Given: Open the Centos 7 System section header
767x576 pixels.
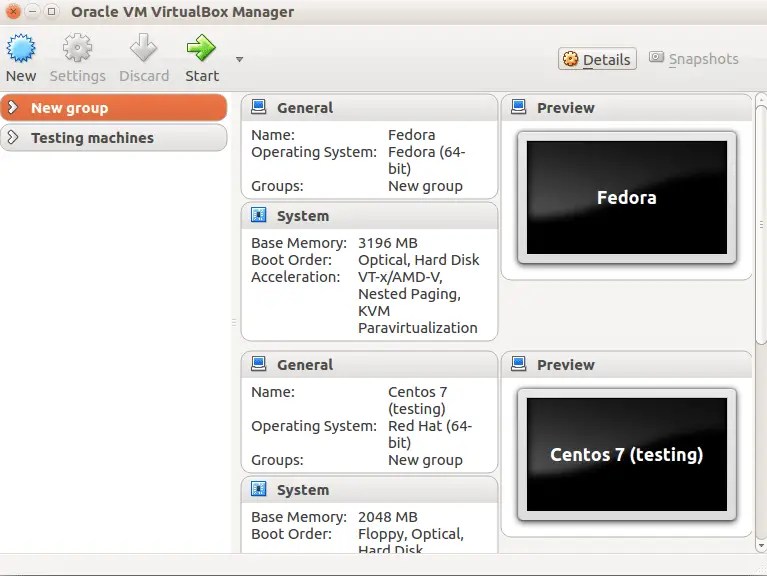Looking at the screenshot, I should [x=369, y=490].
